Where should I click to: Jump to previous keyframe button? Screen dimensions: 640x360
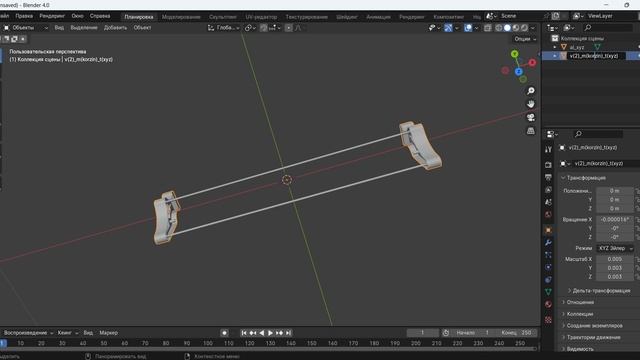253,333
